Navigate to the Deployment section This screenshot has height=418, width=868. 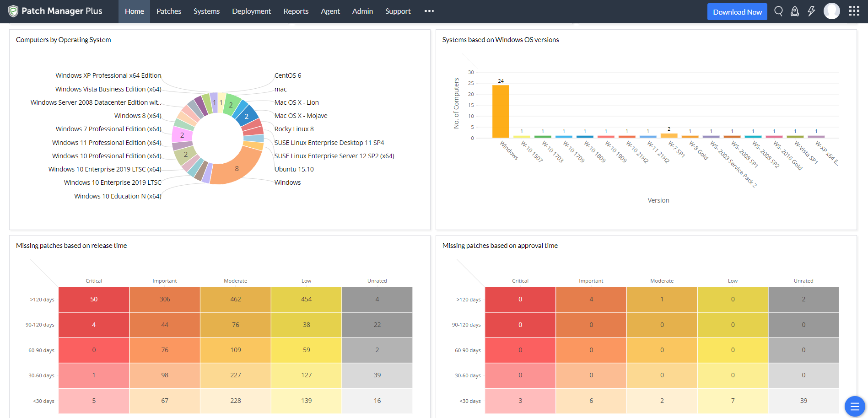pyautogui.click(x=251, y=11)
